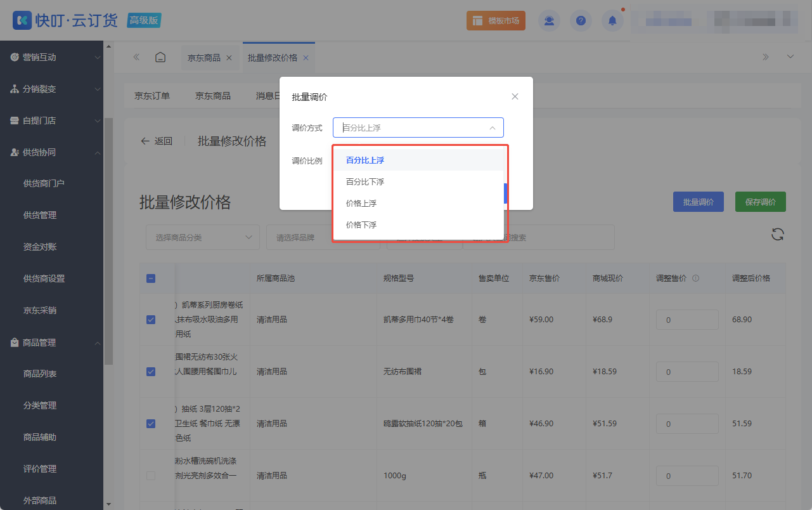Image resolution: width=812 pixels, height=510 pixels.
Task: Uncheck the 鸥露软抽纸 row checkbox
Action: coord(151,424)
